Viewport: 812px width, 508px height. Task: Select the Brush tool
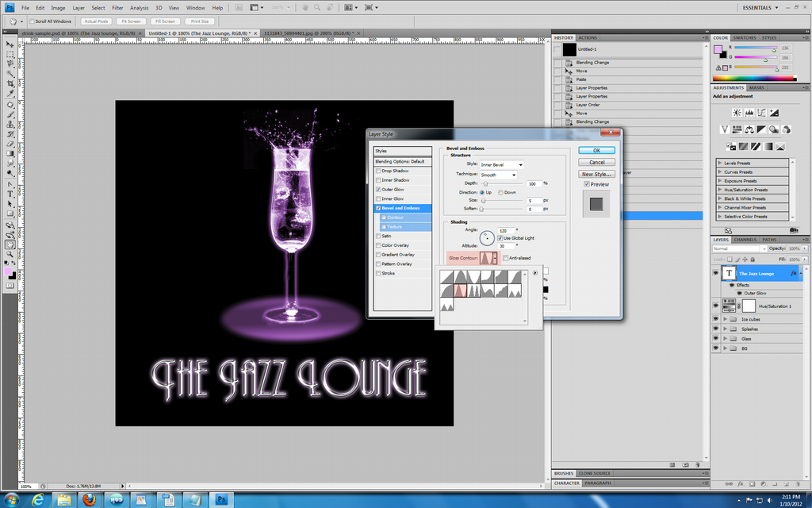tap(10, 114)
